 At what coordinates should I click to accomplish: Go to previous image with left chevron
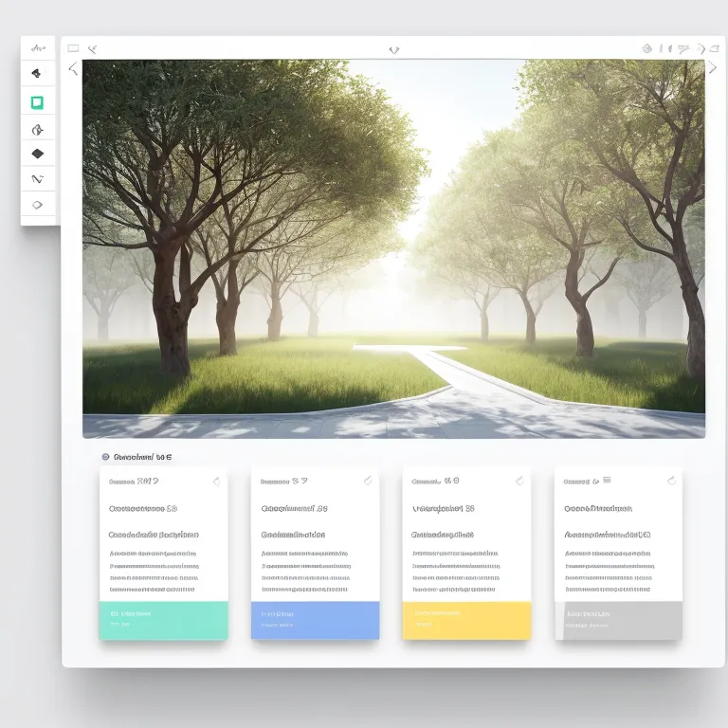[73, 68]
